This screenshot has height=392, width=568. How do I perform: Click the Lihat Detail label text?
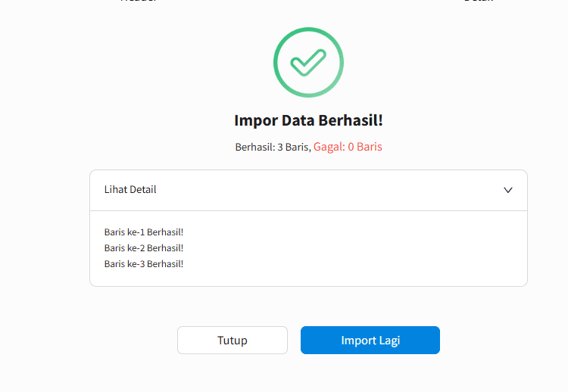(x=130, y=190)
